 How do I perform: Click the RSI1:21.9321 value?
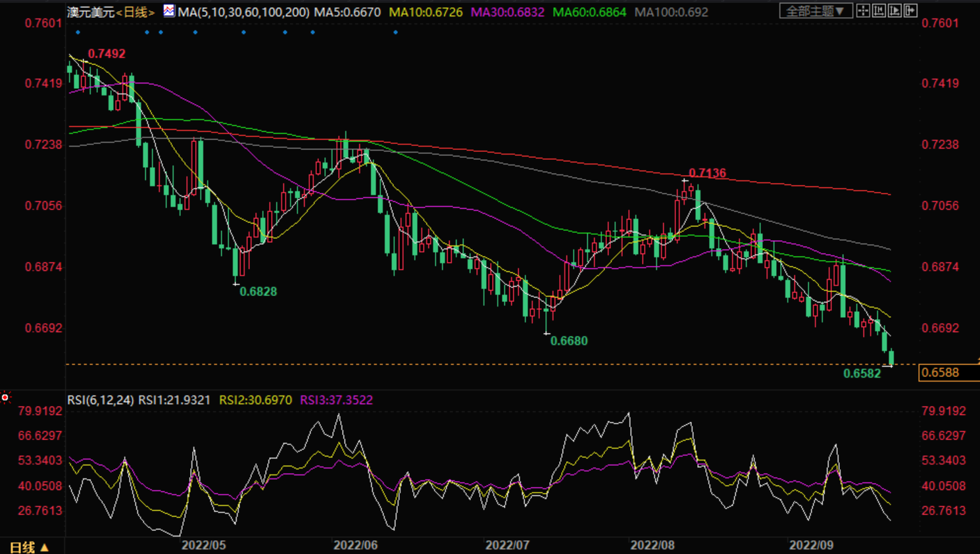(174, 400)
